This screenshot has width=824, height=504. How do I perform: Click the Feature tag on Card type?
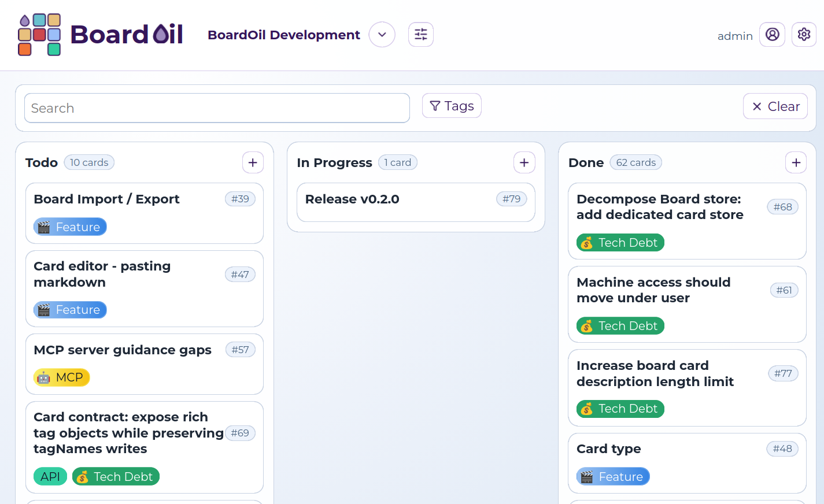(x=613, y=476)
